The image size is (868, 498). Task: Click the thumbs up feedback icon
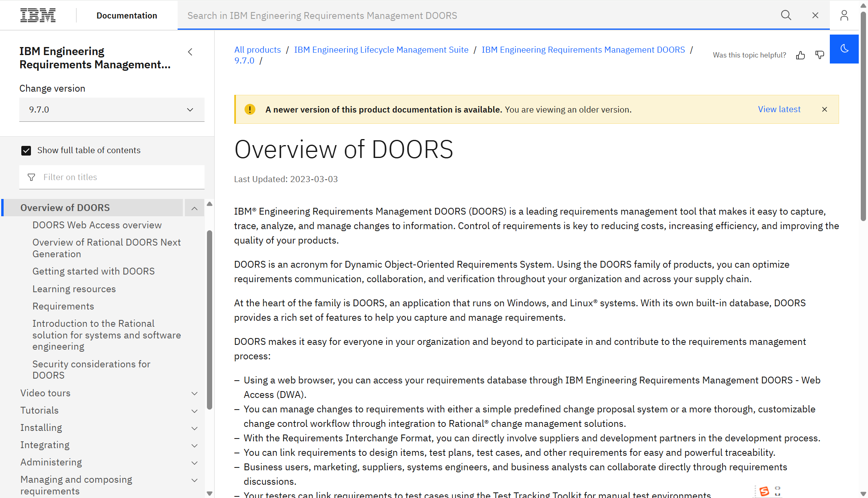click(x=800, y=55)
